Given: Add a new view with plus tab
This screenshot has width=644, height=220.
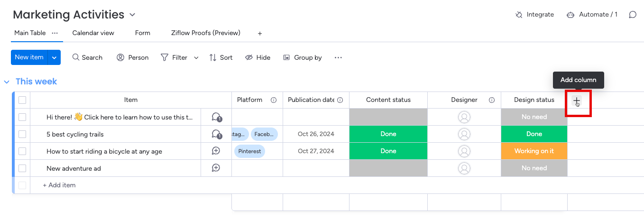Looking at the screenshot, I should pos(259,34).
